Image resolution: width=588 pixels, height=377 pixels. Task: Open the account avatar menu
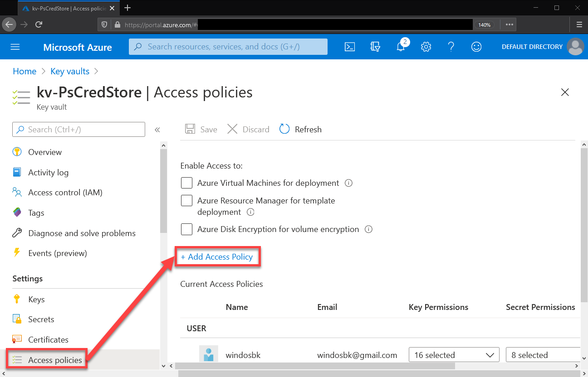576,47
